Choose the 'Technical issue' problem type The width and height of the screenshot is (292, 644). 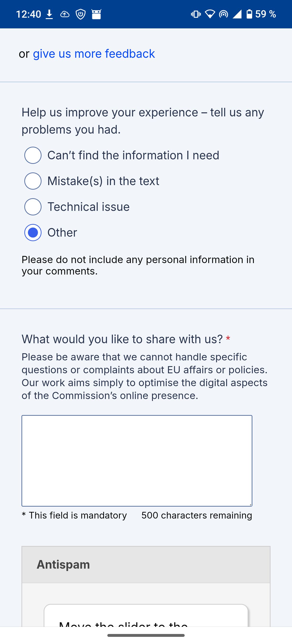(x=33, y=207)
